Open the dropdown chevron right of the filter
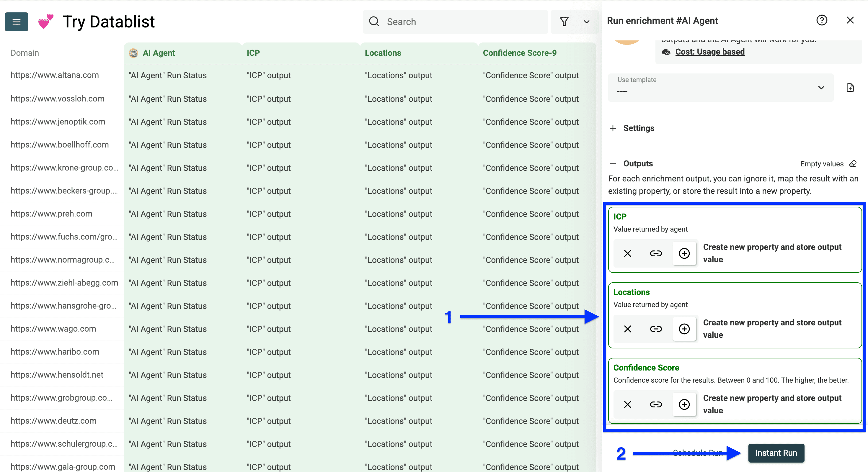 tap(586, 22)
